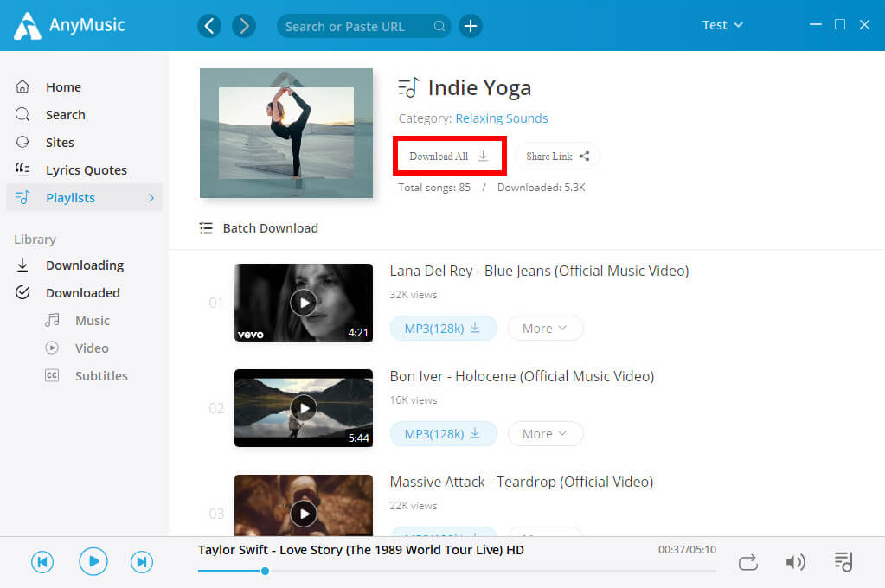Image resolution: width=885 pixels, height=588 pixels.
Task: Click the Sites planet icon
Action: [x=22, y=142]
